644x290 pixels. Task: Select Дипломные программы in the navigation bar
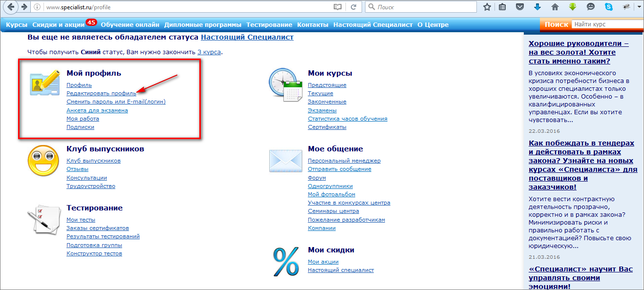coord(203,24)
